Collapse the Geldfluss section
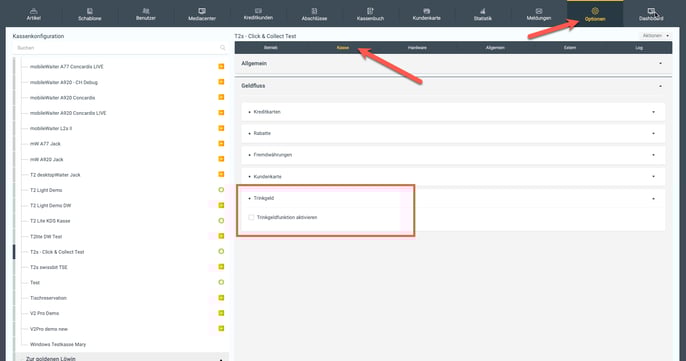Screen dimensions: 686x361 click(661, 86)
